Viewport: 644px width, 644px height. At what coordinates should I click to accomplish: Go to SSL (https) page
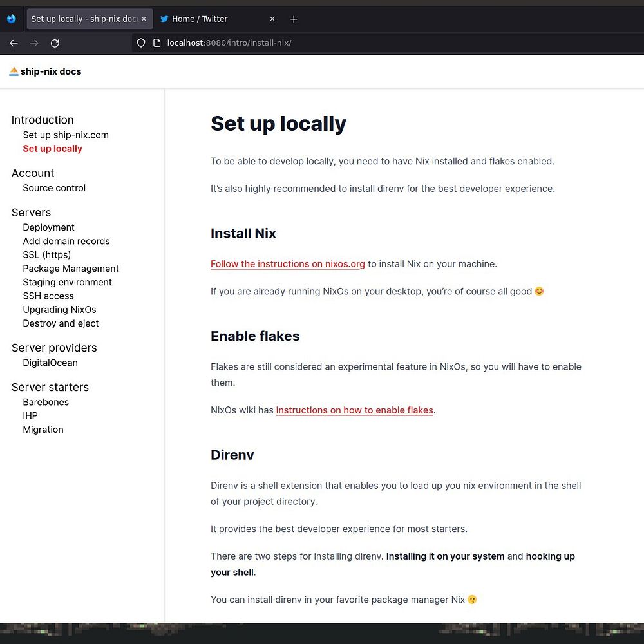point(47,254)
